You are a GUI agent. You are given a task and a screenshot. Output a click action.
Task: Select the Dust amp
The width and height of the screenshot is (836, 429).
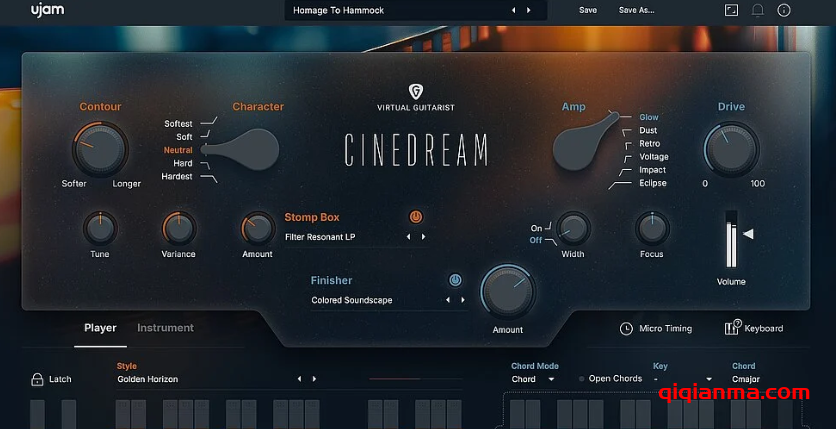[648, 131]
